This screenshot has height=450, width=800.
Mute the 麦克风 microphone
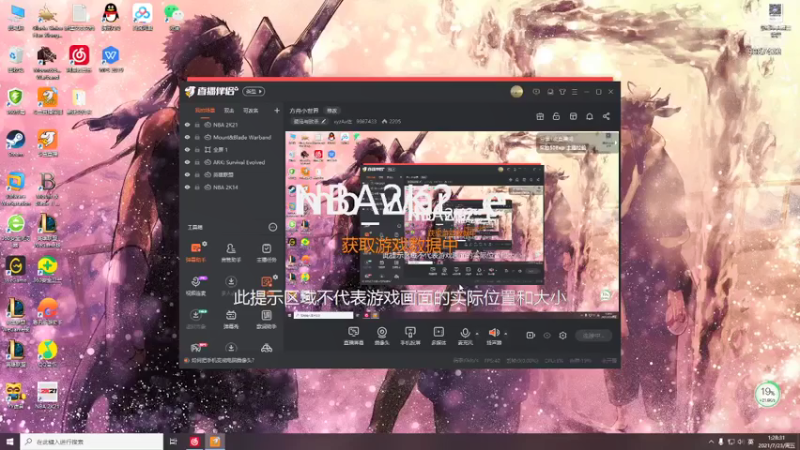(x=465, y=336)
